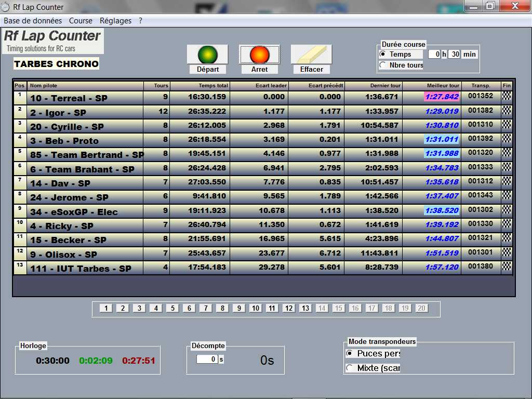Click the Rf Lap Counter logo
The height and width of the screenshot is (399, 532).
click(x=52, y=41)
